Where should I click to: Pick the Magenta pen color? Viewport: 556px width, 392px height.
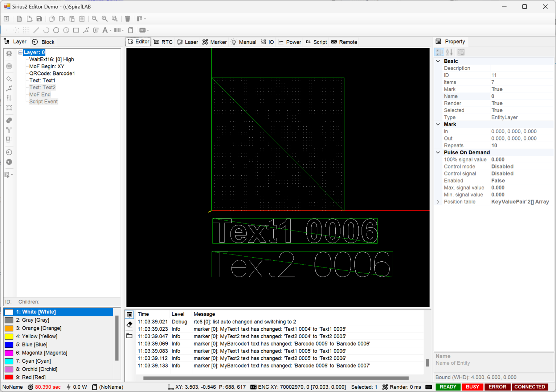(x=58, y=353)
